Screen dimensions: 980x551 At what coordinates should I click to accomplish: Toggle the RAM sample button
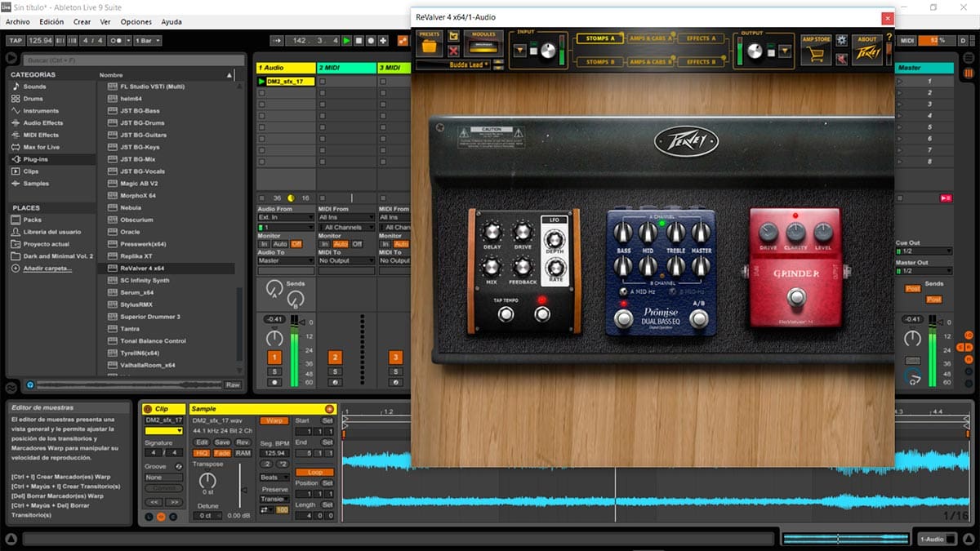click(x=243, y=453)
